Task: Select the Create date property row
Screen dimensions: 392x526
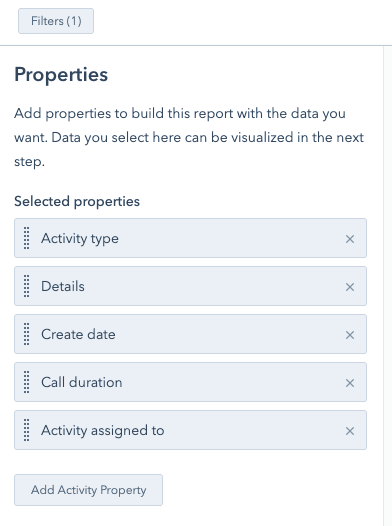Action: click(190, 334)
